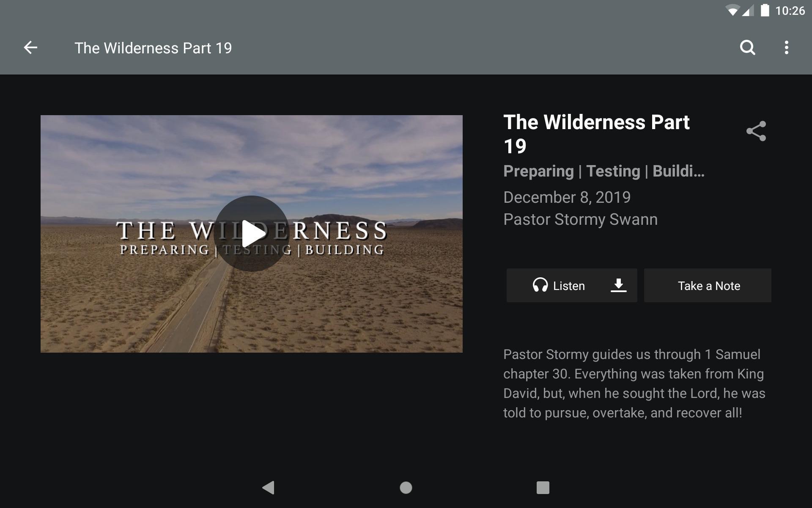Open search with the magnifier icon
Image resolution: width=812 pixels, height=508 pixels.
[x=747, y=47]
